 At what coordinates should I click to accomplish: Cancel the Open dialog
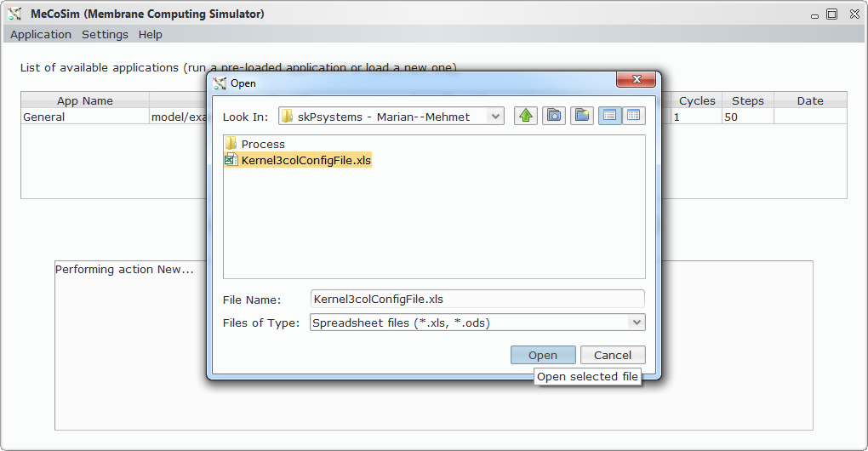612,355
